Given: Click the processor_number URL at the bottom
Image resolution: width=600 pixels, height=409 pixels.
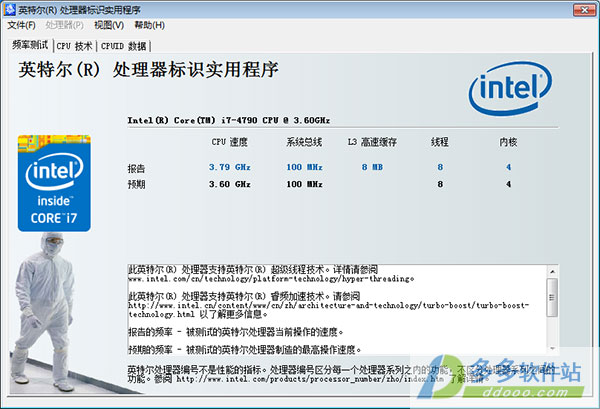Looking at the screenshot, I should 310,379.
